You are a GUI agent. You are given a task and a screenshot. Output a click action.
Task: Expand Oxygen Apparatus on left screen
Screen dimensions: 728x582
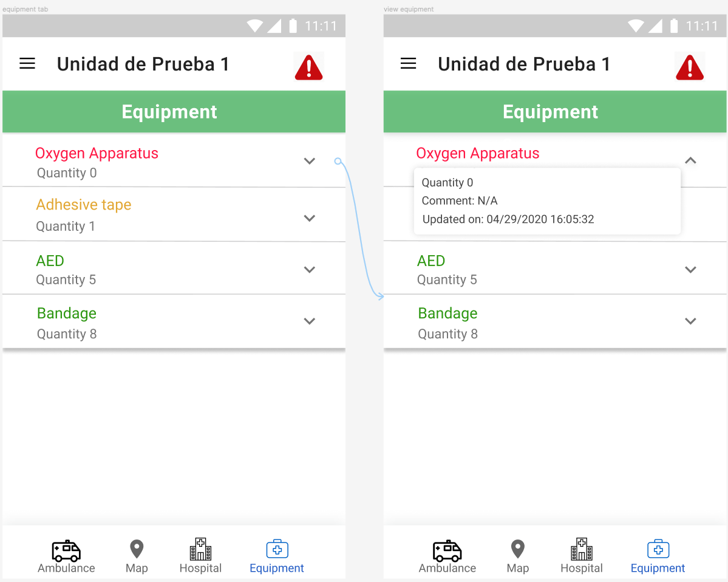[310, 161]
